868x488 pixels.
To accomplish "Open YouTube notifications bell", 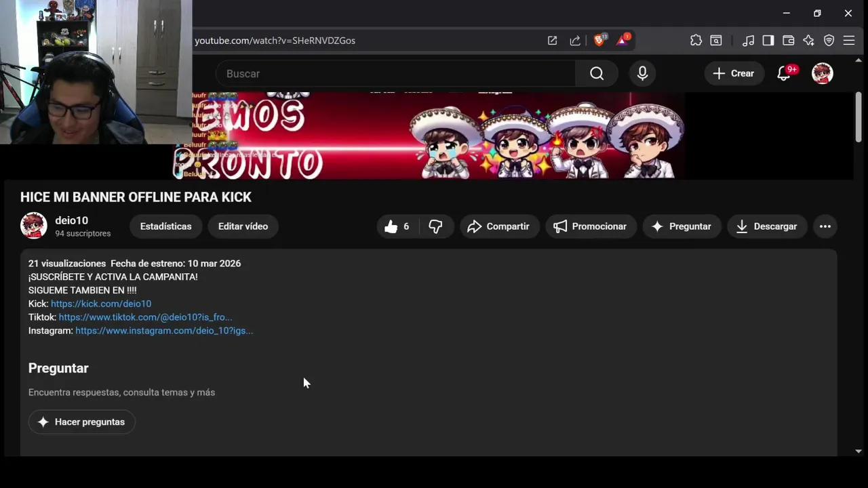I will 785,73.
